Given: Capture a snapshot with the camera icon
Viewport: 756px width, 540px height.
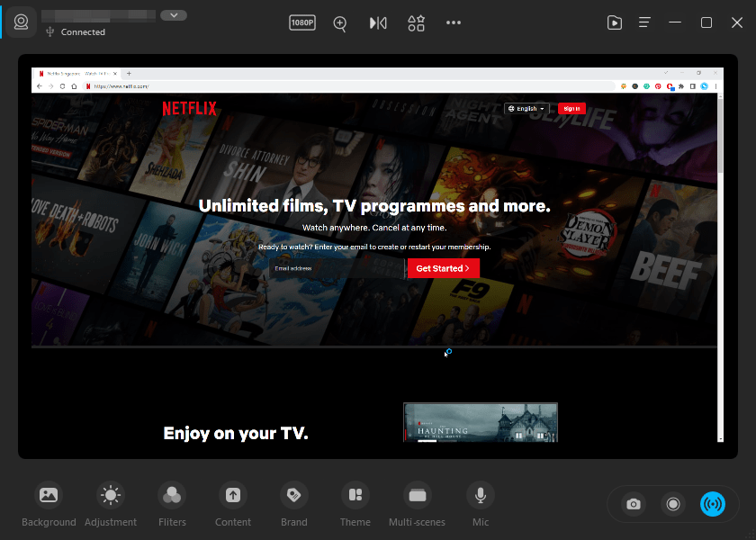Looking at the screenshot, I should point(633,504).
